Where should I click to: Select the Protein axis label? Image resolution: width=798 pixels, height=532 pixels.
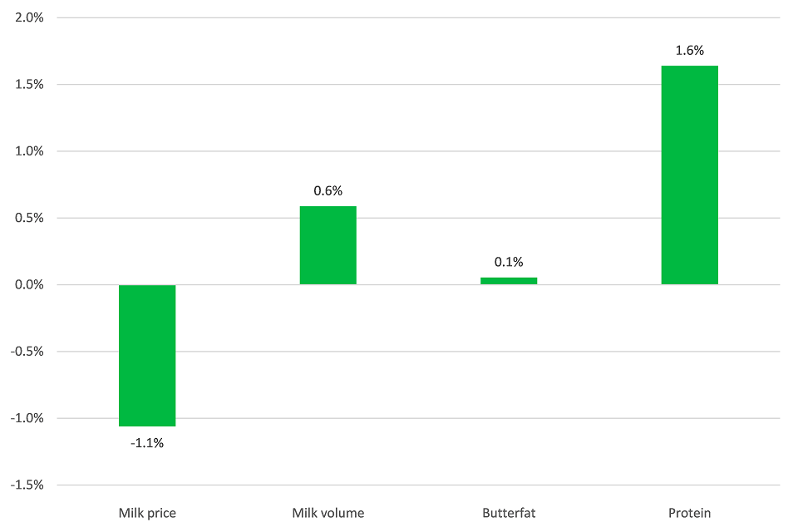tap(689, 513)
